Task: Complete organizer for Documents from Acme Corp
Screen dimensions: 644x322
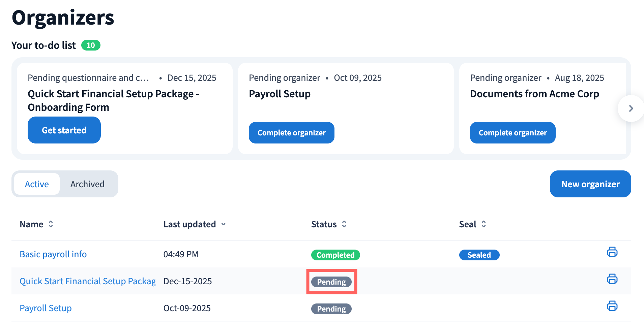Action: click(513, 133)
